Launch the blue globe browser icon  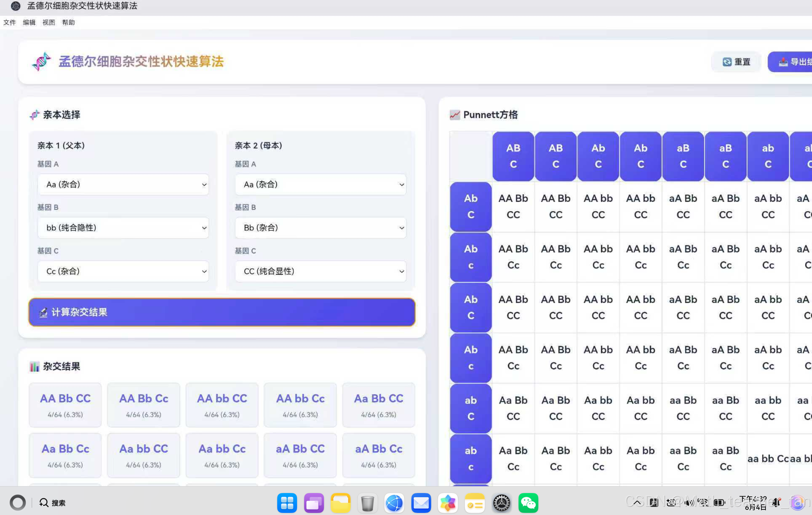(394, 503)
